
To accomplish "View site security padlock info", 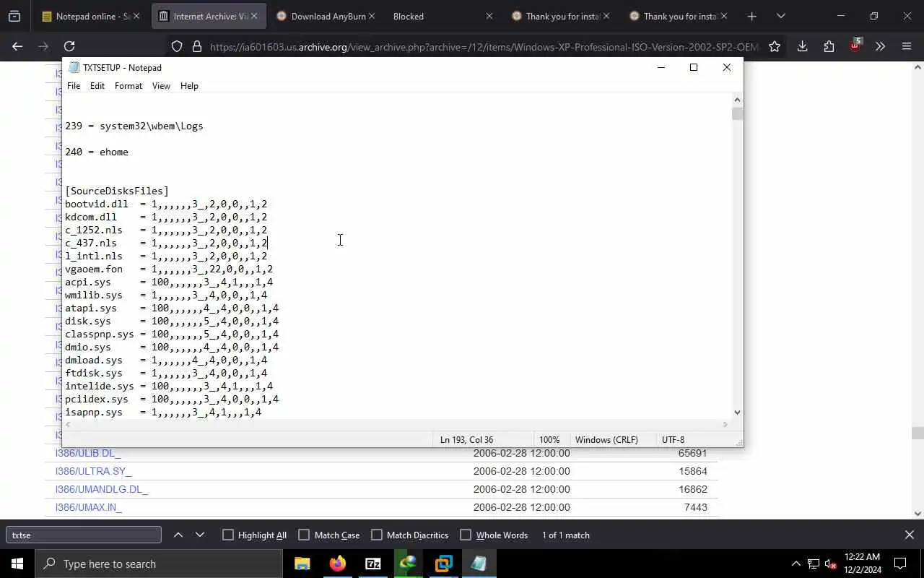I will tap(197, 46).
